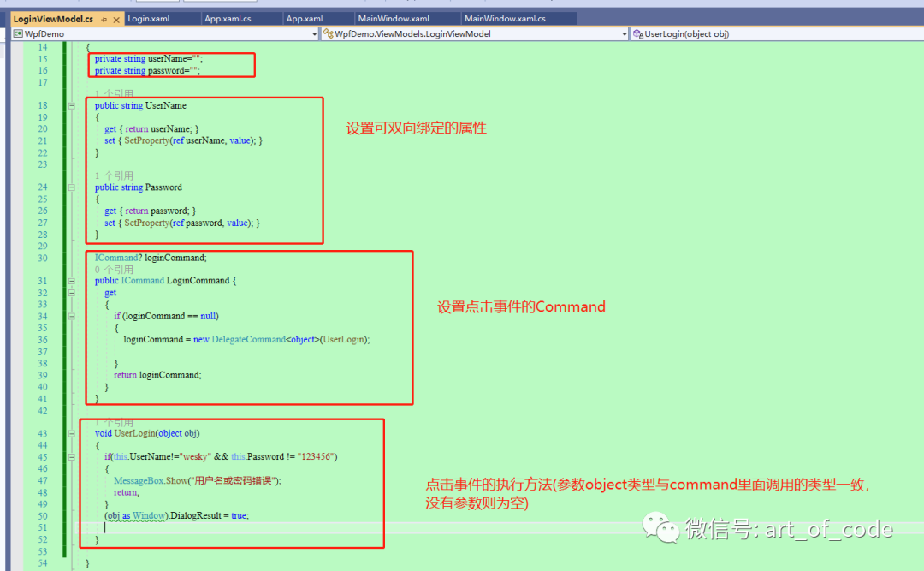Click line number 42 in the gutter
924x571 pixels.
coord(43,411)
